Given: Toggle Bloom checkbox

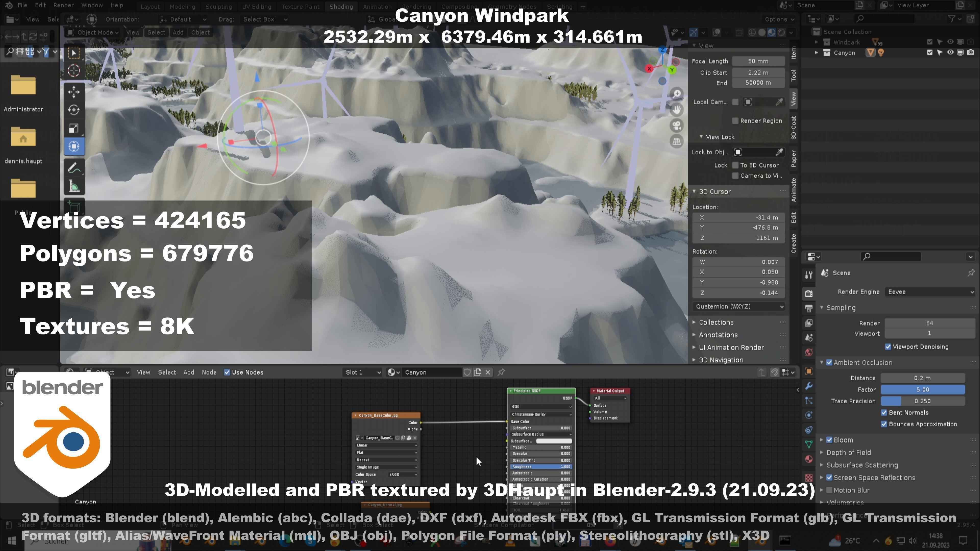Looking at the screenshot, I should tap(829, 440).
